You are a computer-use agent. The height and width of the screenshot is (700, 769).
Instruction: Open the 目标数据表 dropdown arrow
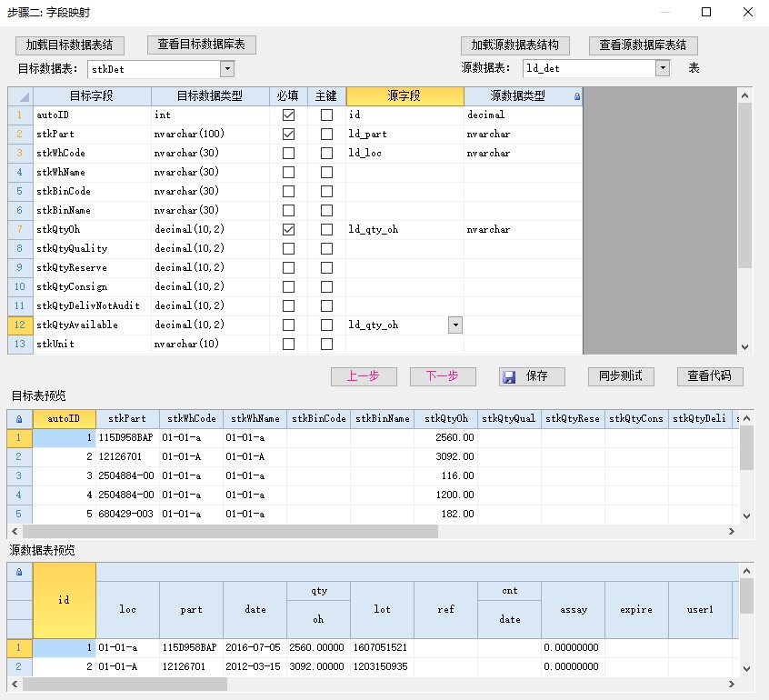[227, 69]
